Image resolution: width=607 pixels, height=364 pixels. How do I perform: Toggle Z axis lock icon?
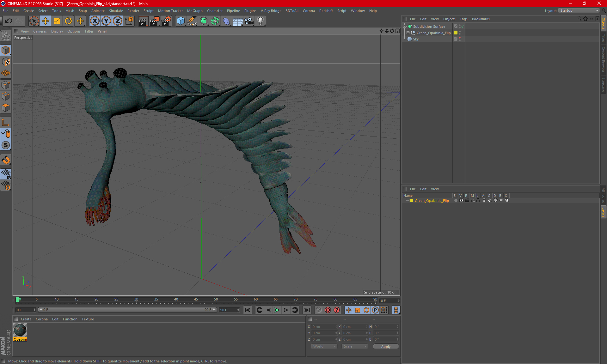click(x=118, y=21)
